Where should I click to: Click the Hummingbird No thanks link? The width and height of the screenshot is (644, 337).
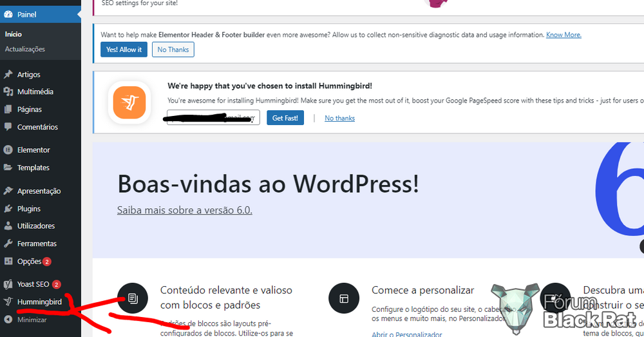point(339,119)
